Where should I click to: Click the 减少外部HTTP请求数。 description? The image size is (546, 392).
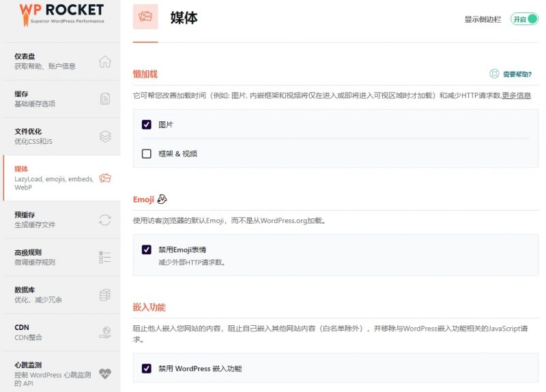click(192, 262)
